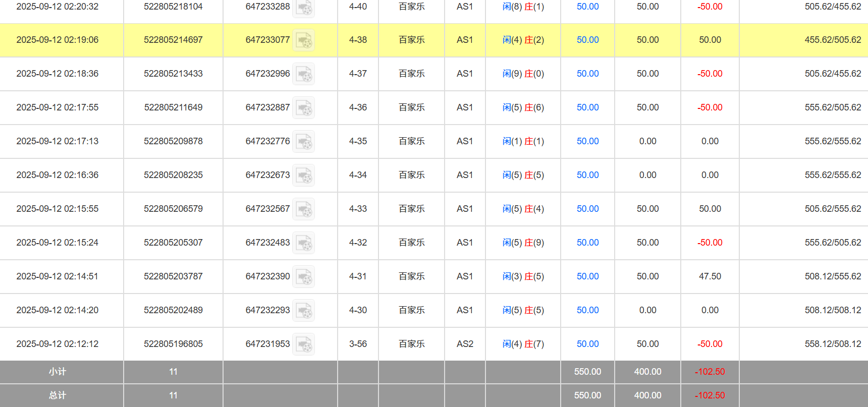The width and height of the screenshot is (868, 407).
Task: Launch replay icon next to 647232483
Action: pos(304,243)
